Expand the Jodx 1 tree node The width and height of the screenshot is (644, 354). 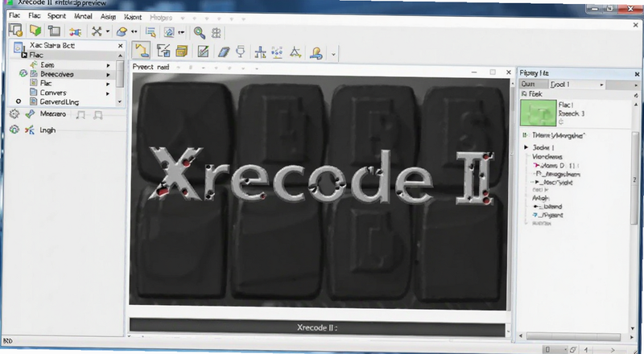coord(526,147)
